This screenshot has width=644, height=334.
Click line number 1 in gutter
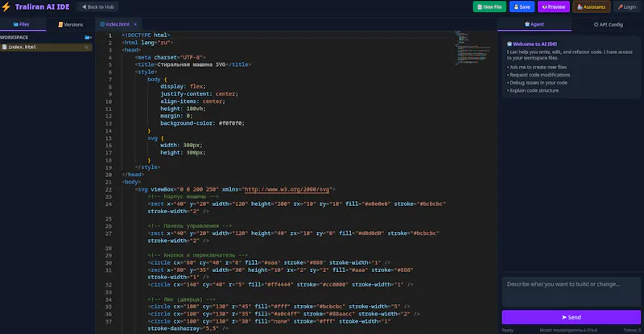point(109,35)
